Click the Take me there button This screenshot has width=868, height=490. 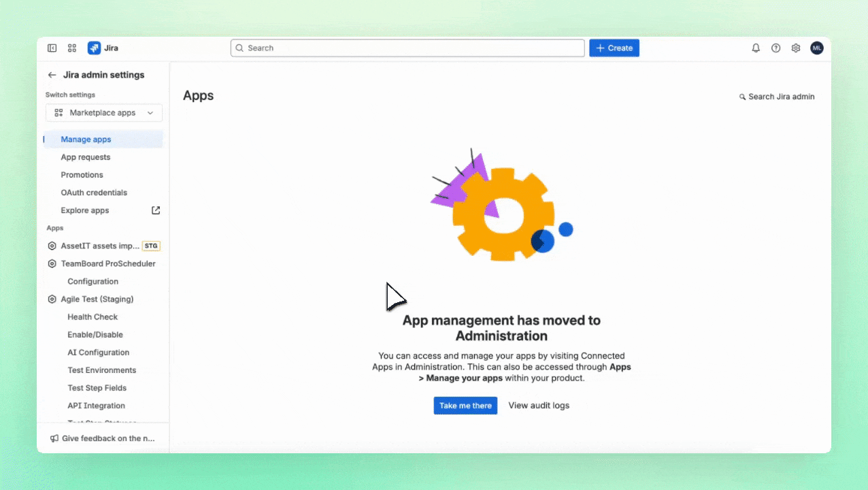tap(465, 406)
